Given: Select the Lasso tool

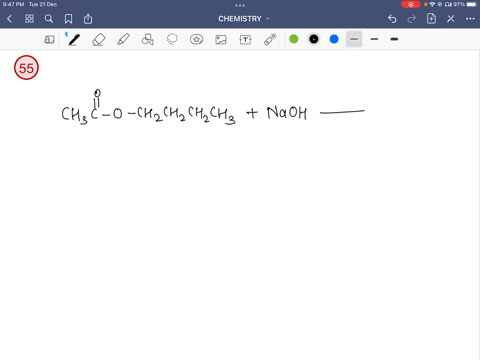Looking at the screenshot, I should pyautogui.click(x=172, y=40).
